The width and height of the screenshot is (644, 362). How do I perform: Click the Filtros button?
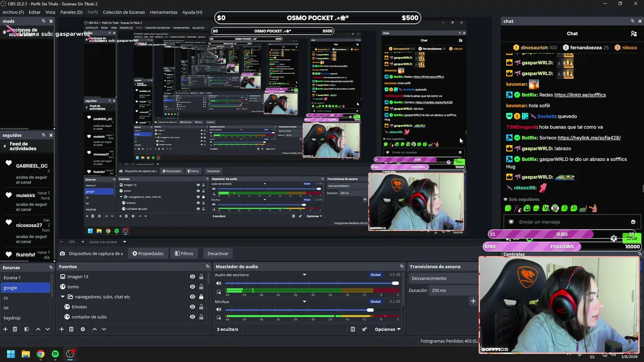184,253
